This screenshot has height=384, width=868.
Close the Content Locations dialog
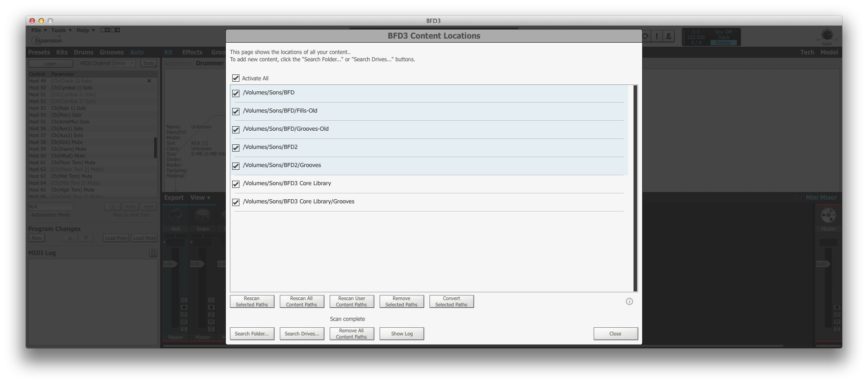point(615,334)
